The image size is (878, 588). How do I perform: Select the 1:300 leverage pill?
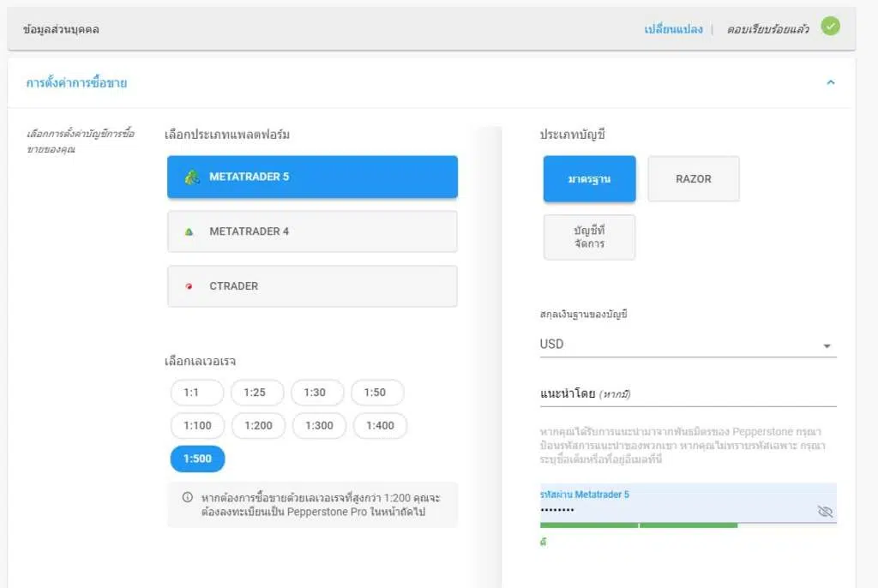coord(319,426)
